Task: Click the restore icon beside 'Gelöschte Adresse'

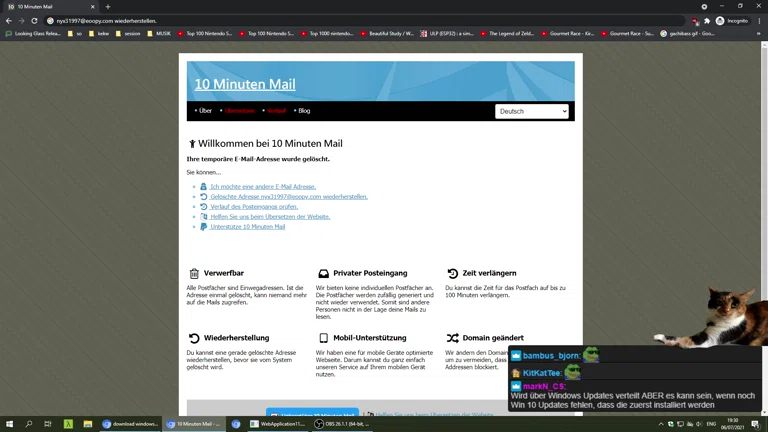Action: tap(203, 196)
